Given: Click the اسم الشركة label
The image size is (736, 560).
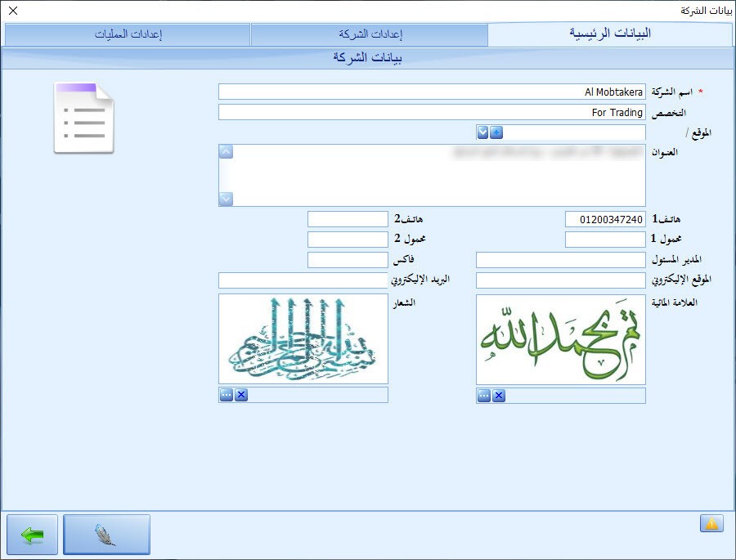Looking at the screenshot, I should click(671, 92).
